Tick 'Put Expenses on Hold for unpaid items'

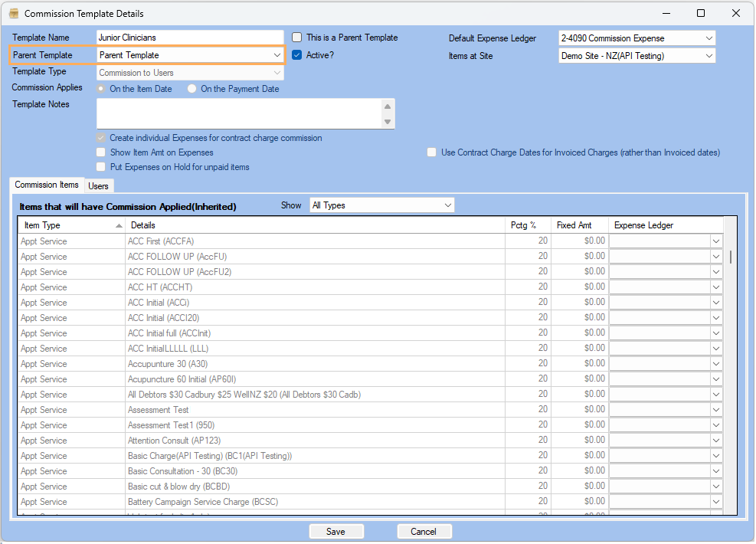pos(101,167)
